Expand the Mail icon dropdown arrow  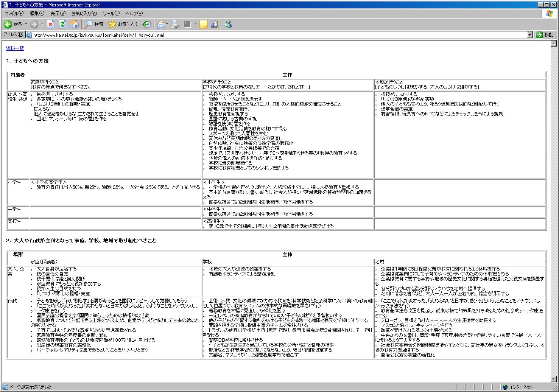pyautogui.click(x=167, y=24)
